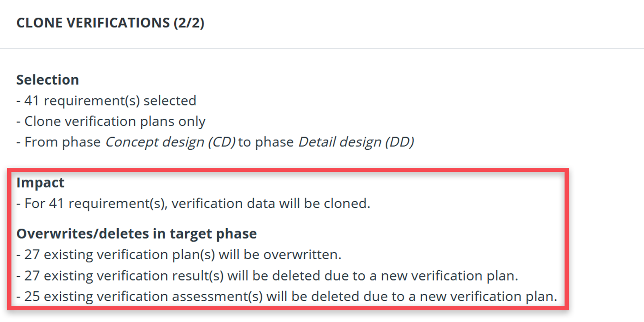
Task: Click number "25" in the assessment line
Action: click(32, 297)
